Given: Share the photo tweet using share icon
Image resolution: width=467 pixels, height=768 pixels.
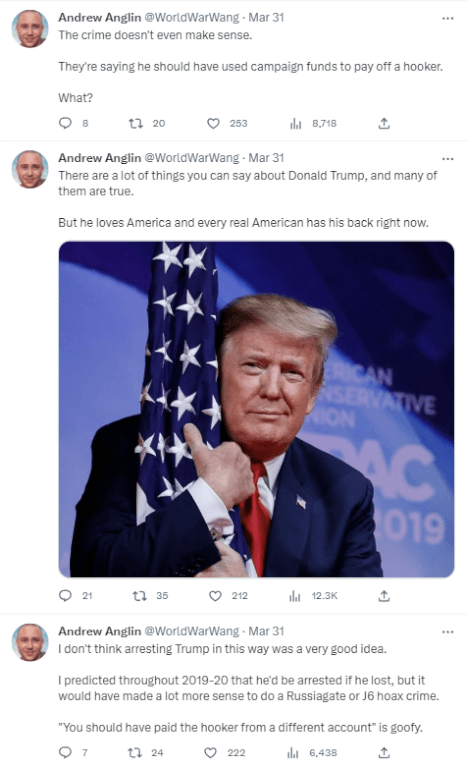Looking at the screenshot, I should [384, 596].
